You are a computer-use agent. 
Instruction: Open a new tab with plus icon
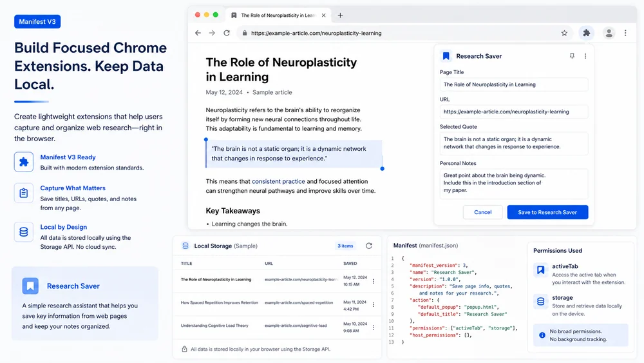coord(340,15)
